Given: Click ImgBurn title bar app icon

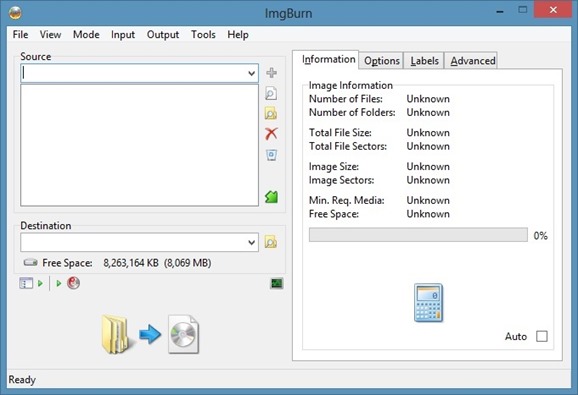Looking at the screenshot, I should [x=15, y=13].
